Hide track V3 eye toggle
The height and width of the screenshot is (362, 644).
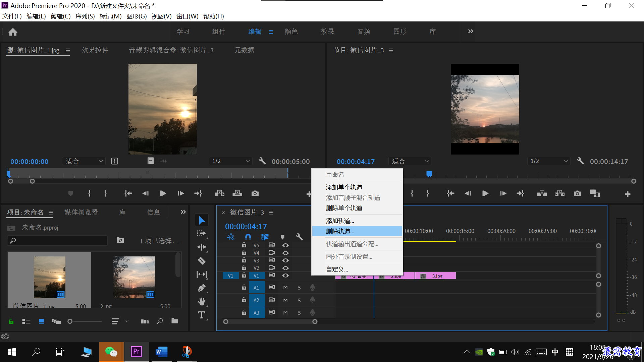[x=285, y=260]
